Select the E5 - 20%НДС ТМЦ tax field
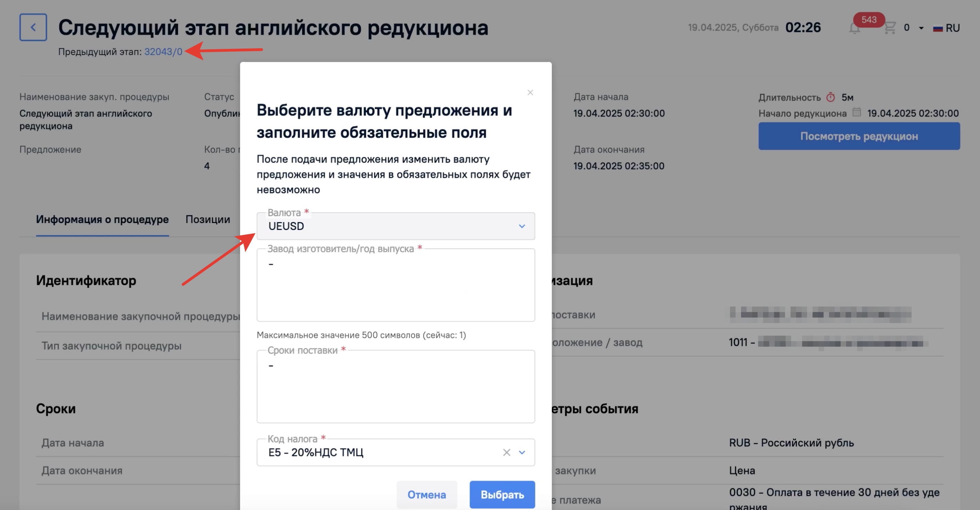Image resolution: width=980 pixels, height=510 pixels. [x=396, y=452]
